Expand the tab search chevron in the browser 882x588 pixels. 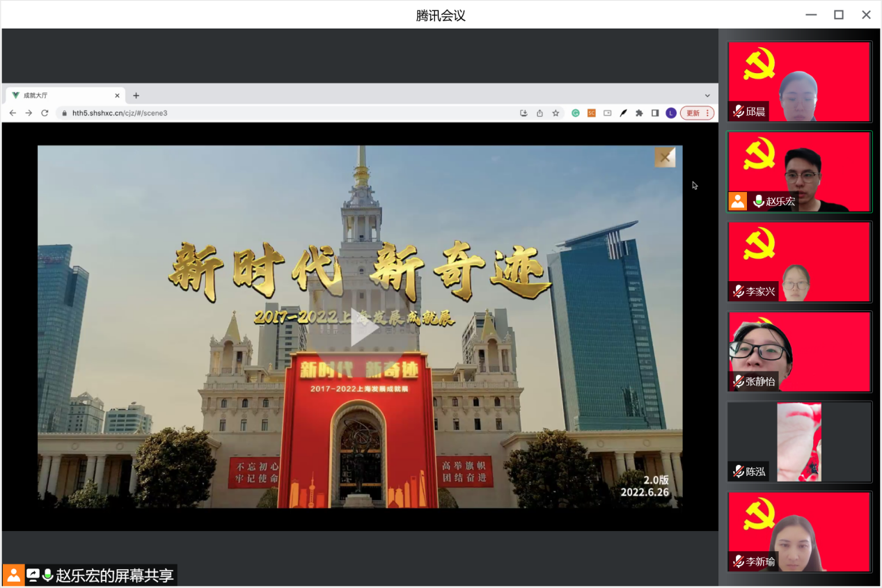(707, 95)
